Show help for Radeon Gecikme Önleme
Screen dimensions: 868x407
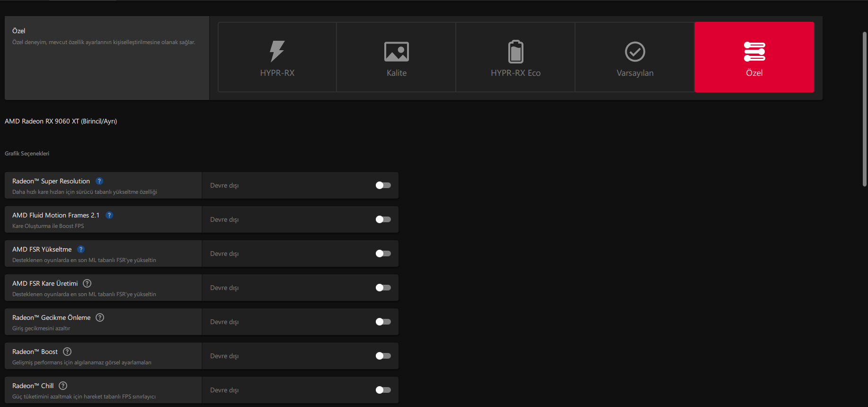coord(100,317)
